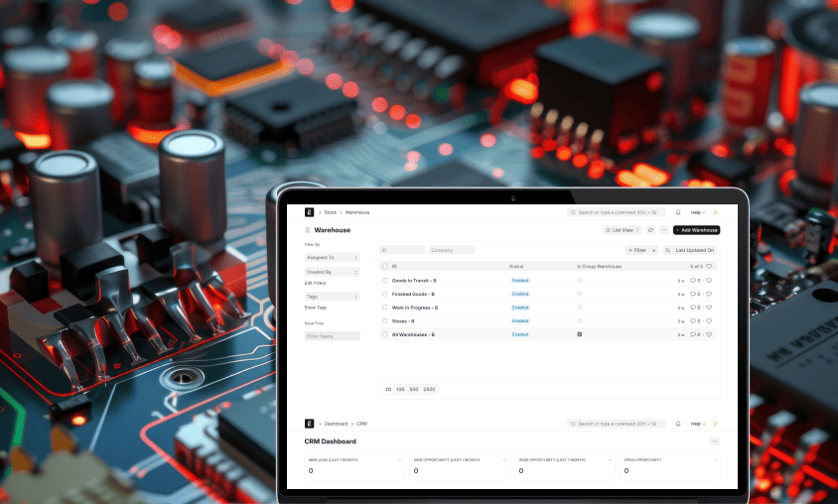
Task: Open CRM Dashboard three-dot options button
Action: tap(715, 441)
